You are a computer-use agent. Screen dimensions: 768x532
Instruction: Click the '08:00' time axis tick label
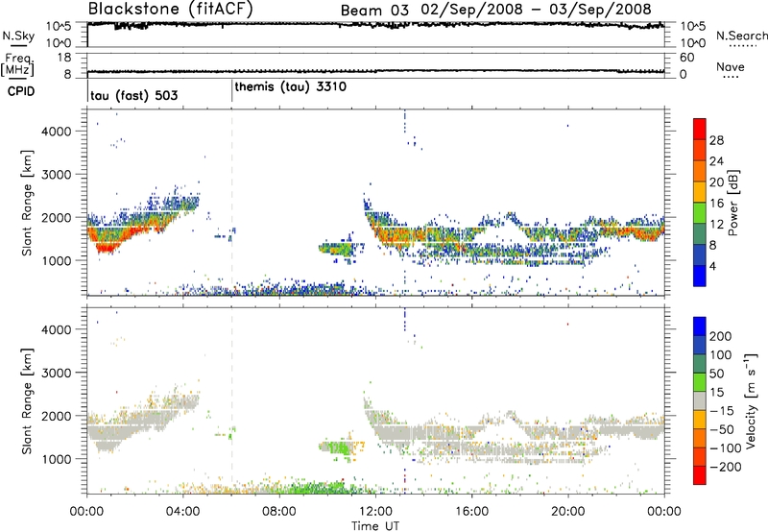click(x=279, y=511)
